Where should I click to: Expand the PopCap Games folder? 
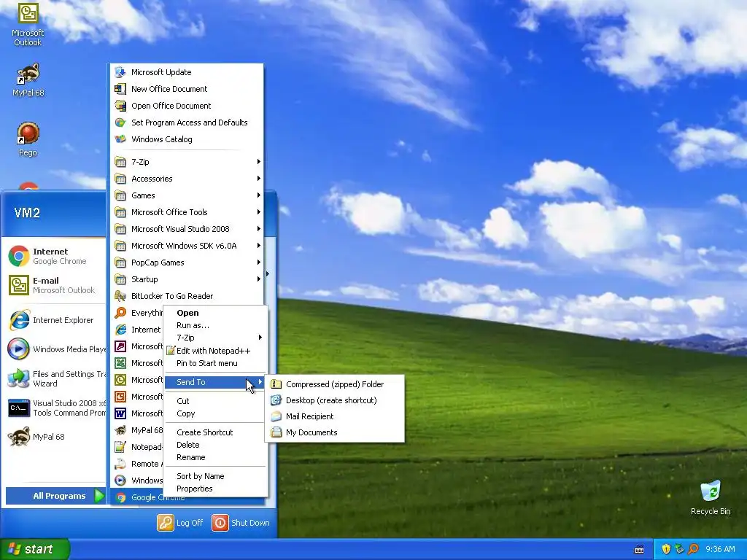click(x=187, y=262)
